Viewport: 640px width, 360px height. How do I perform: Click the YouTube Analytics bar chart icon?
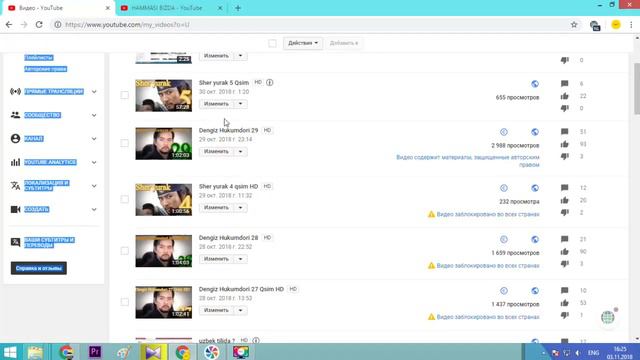16,162
